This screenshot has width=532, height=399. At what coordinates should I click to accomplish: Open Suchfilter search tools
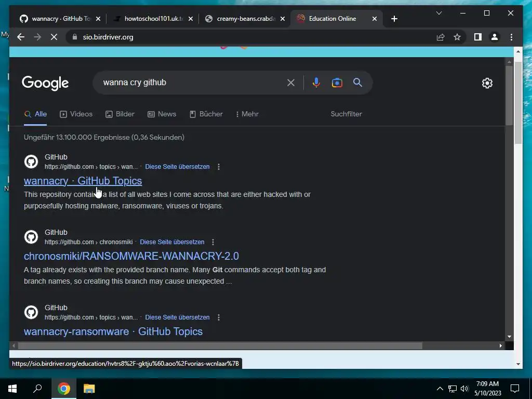[346, 114]
